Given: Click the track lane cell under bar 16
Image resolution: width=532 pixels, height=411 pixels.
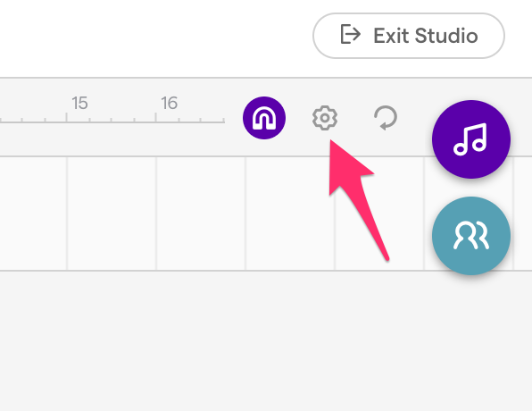Looking at the screenshot, I should 201,214.
